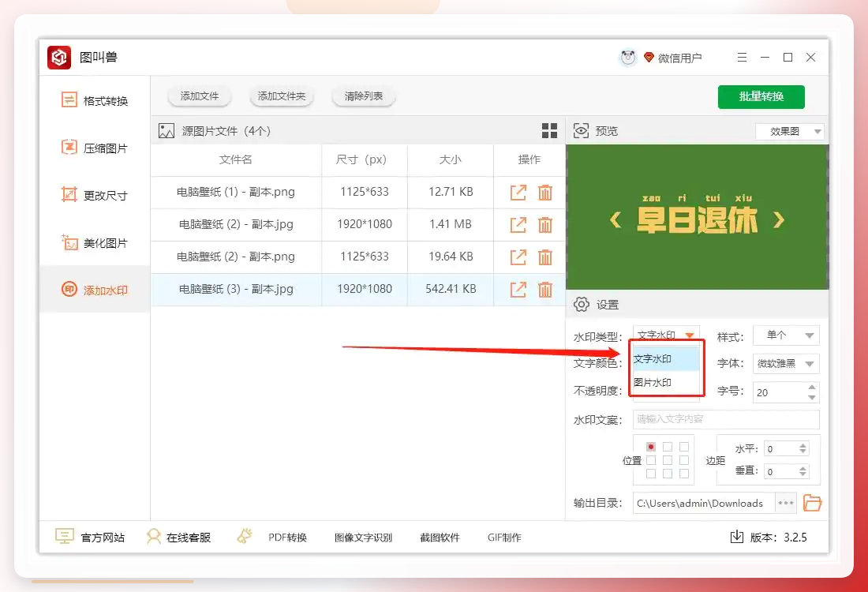
Task: Select the middle-left watermark position
Action: (651, 460)
